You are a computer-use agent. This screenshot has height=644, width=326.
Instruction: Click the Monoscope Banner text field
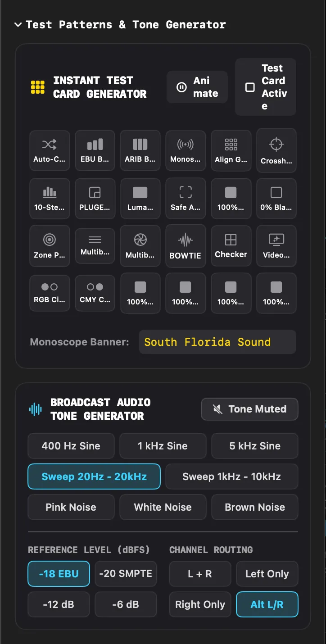(217, 342)
